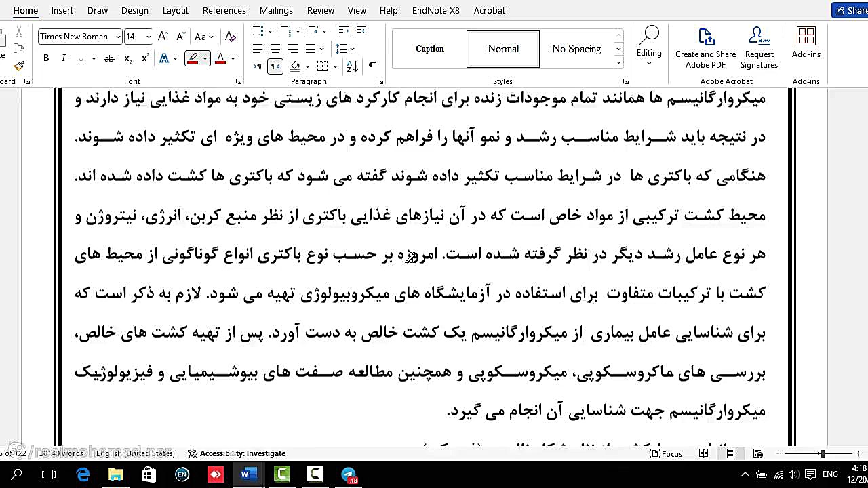Apply red font color
Screen dimensions: 868x488
(220, 59)
